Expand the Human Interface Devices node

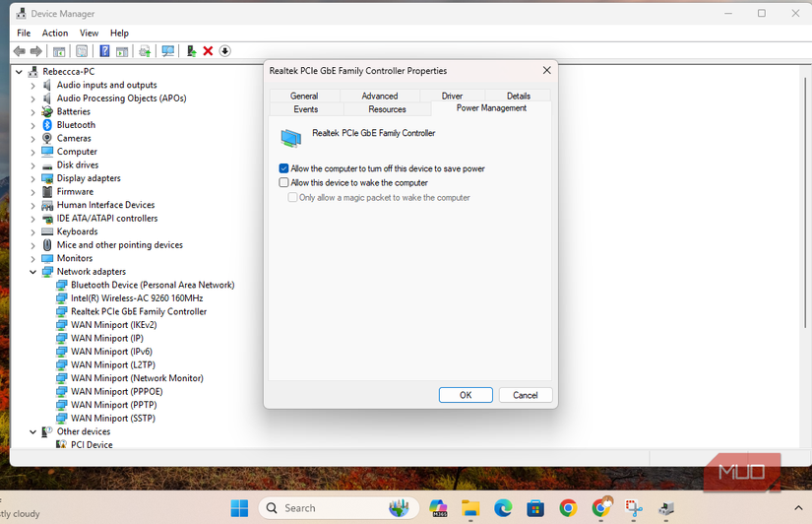pyautogui.click(x=33, y=205)
